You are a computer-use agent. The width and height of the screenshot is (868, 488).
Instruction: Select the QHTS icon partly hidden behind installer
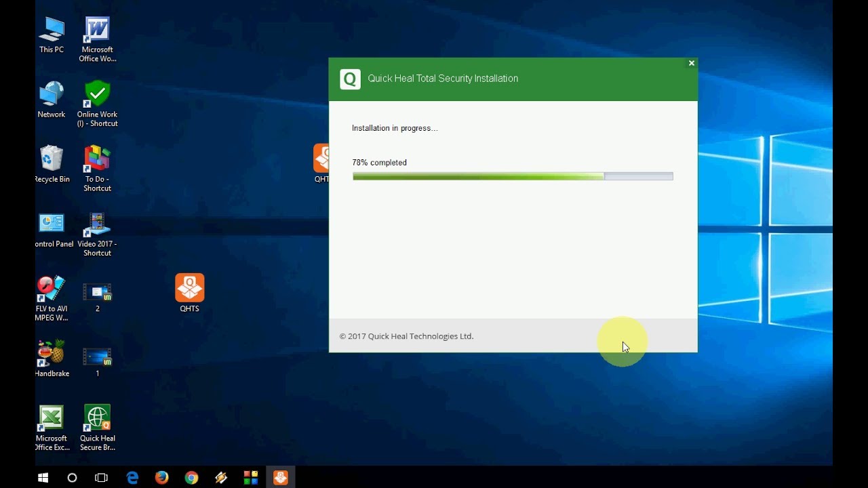(321, 163)
